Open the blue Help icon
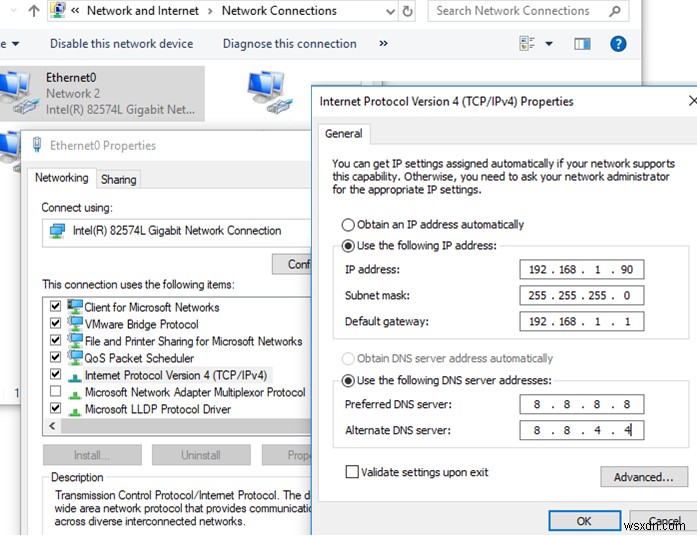697x536 pixels. coord(618,44)
